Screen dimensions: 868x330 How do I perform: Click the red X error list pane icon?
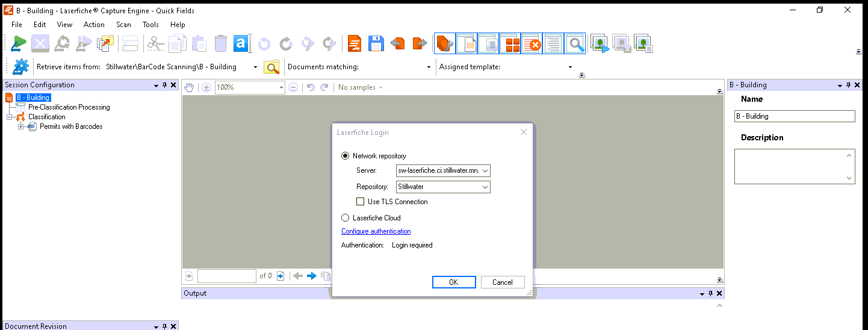pyautogui.click(x=532, y=44)
